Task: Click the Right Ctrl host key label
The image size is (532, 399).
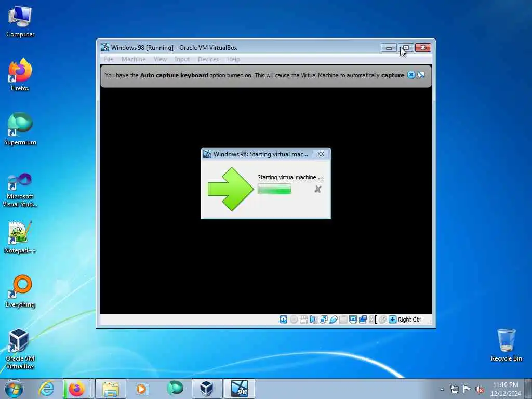Action: tap(409, 320)
